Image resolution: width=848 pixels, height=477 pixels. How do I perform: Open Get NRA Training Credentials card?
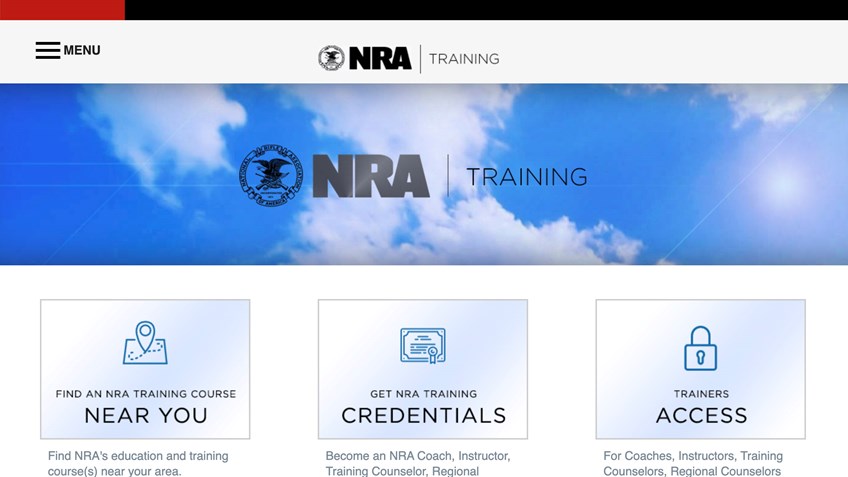pyautogui.click(x=423, y=369)
